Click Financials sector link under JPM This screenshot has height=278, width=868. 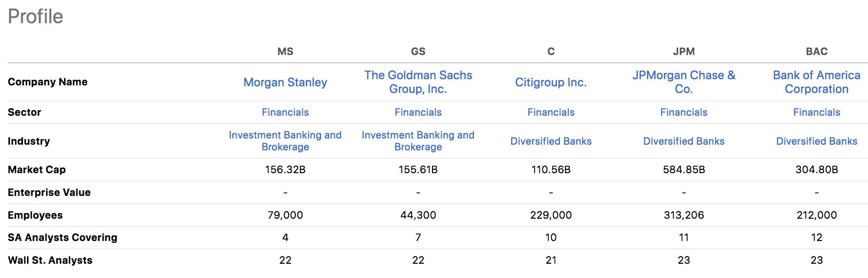click(684, 112)
